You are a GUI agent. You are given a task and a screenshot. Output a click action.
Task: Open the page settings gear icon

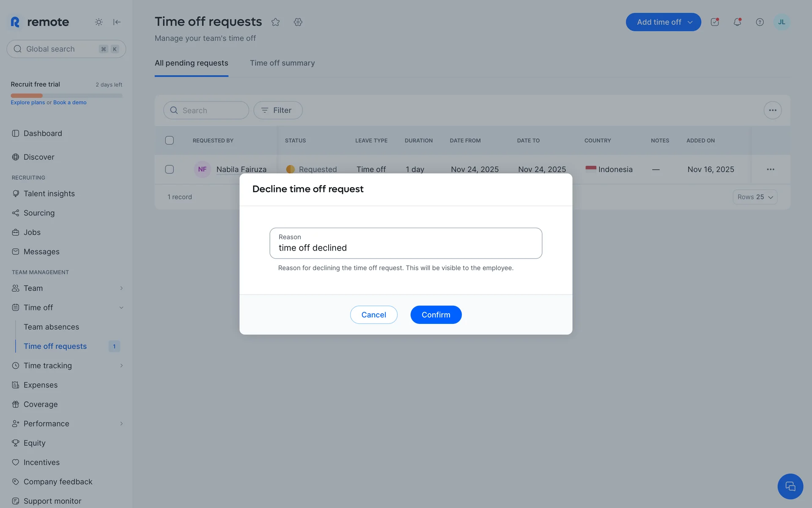[x=298, y=22]
